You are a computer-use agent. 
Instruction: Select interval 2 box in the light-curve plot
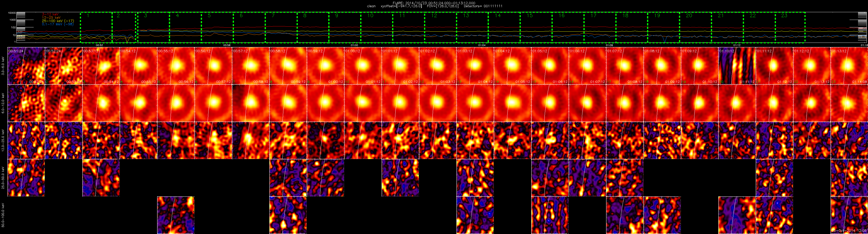(x=124, y=28)
